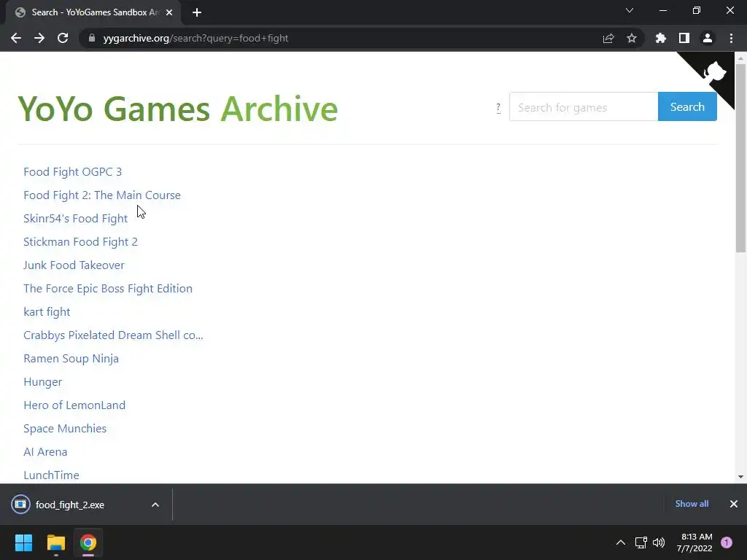Screen dimensions: 747x560
Task: Show all downloads
Action: coord(692,504)
